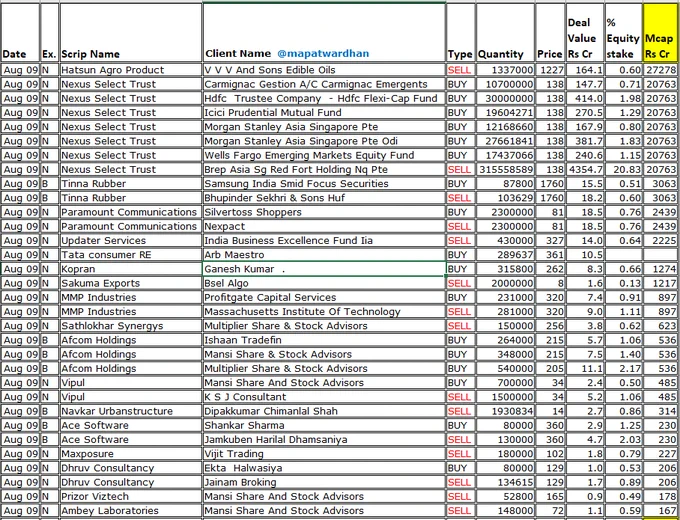Screen dimensions: 680x520
Task: Click Hdfc Trustee Company Flexi-Cap Fund cell
Action: pos(324,98)
